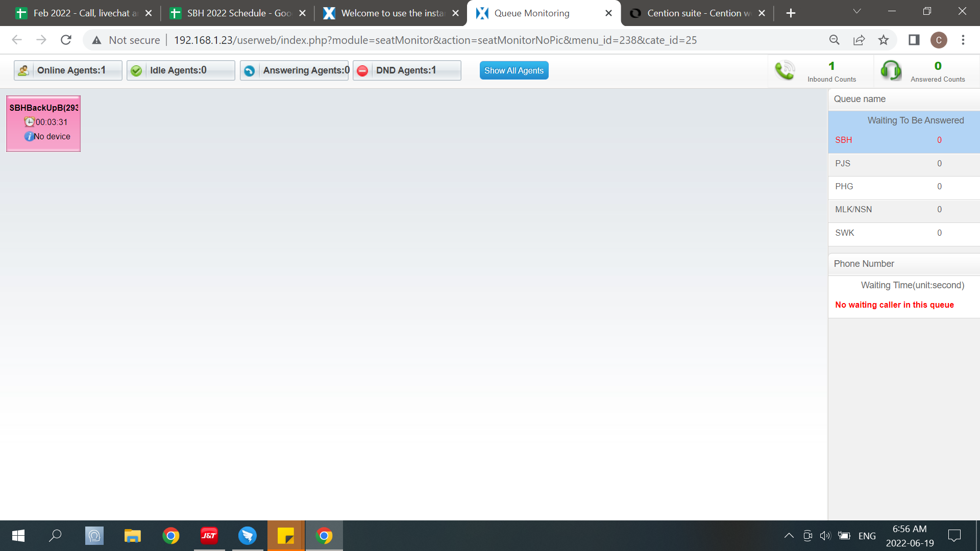Bookmark this page with the star icon
Screen dimensions: 980x551
[884, 40]
